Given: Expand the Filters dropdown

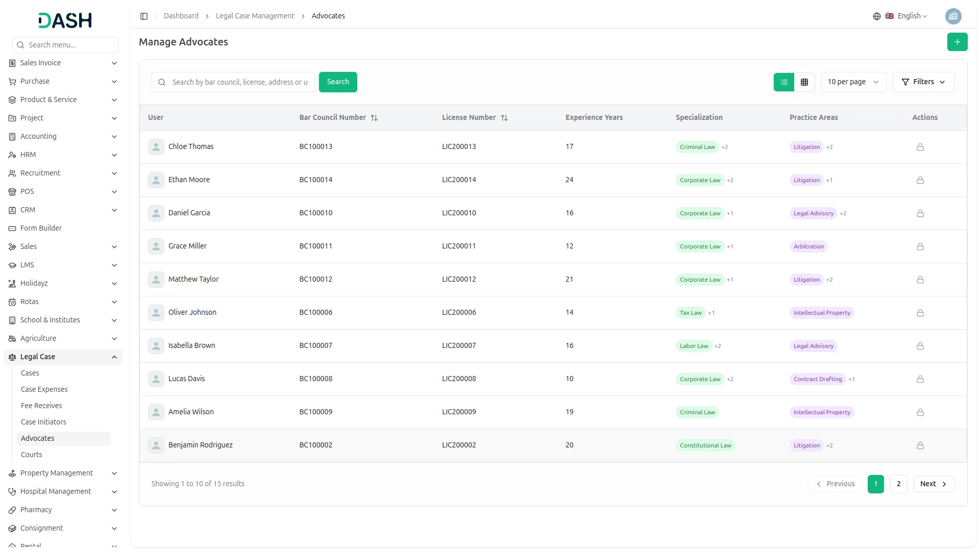Looking at the screenshot, I should pos(923,82).
